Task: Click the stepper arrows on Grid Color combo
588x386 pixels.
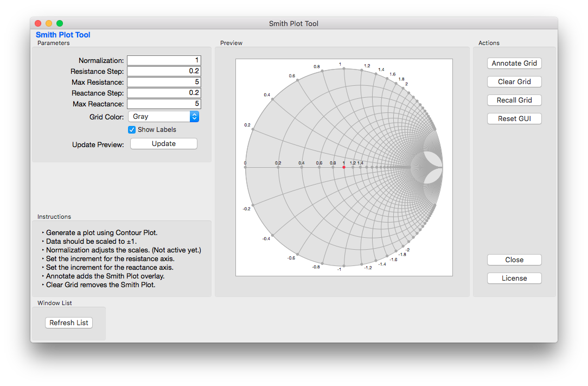Action: coord(194,116)
